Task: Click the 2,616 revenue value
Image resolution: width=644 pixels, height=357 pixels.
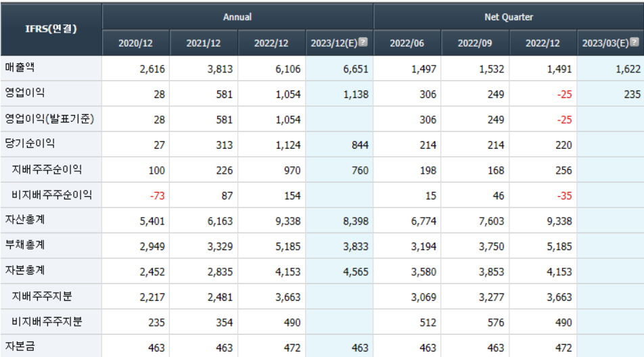Action: (152, 69)
